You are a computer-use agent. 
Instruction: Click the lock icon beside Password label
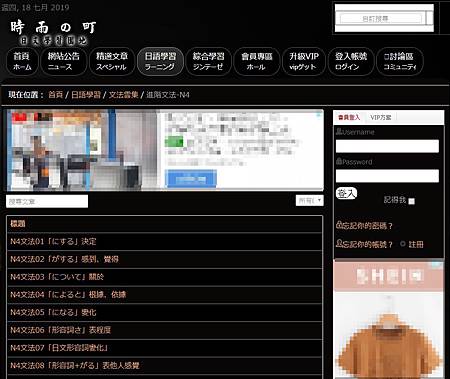coord(339,161)
